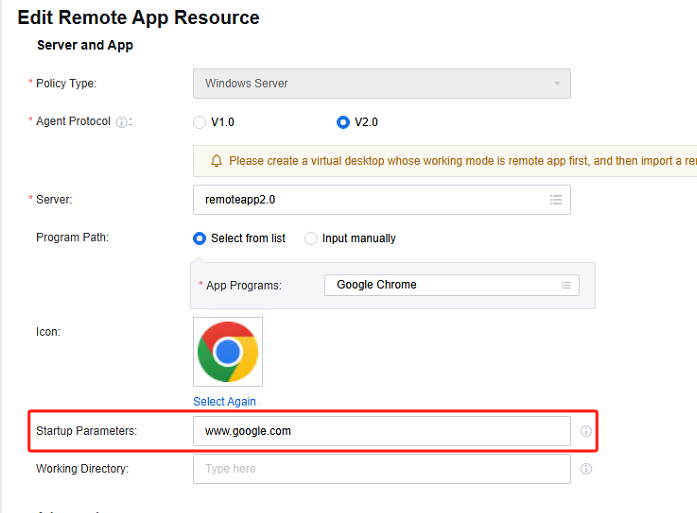Click the info icon beside Working Directory

pyautogui.click(x=586, y=469)
